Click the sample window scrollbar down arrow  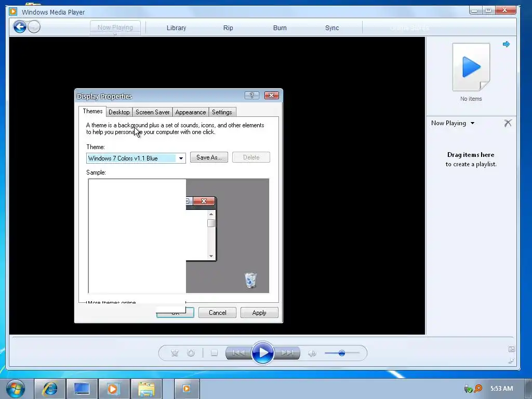point(211,256)
